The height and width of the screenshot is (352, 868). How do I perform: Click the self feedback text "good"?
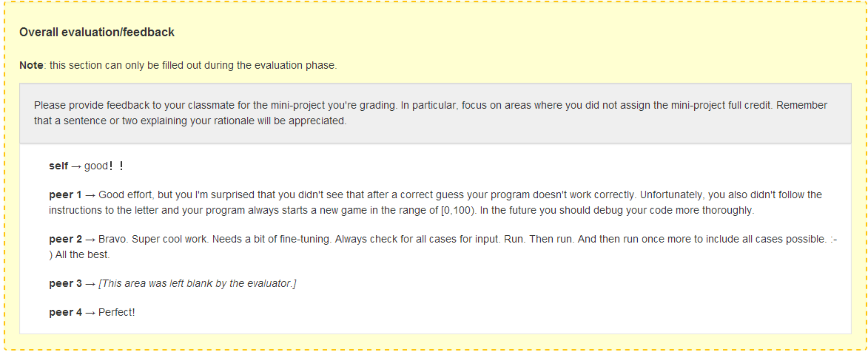click(96, 166)
